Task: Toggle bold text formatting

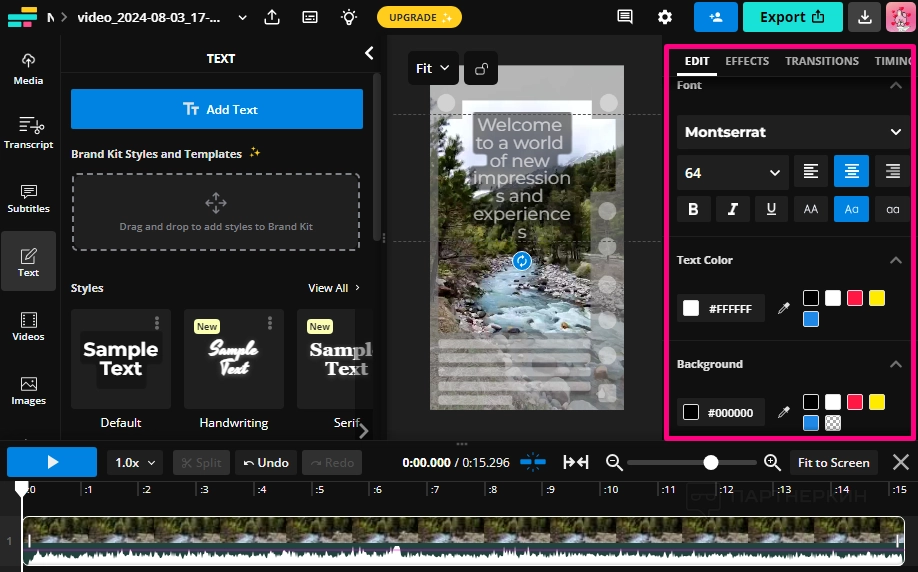Action: coord(693,209)
